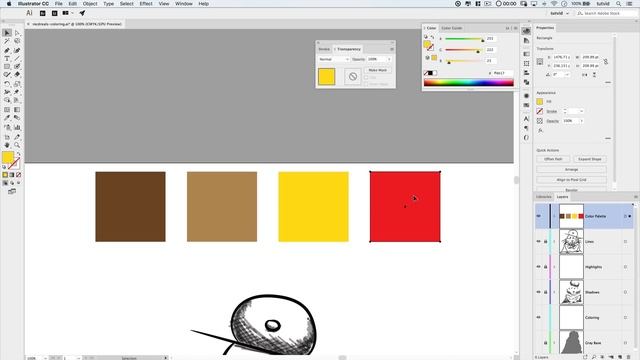The width and height of the screenshot is (640, 360).
Task: Open the blending mode Normal dropdown
Action: pyautogui.click(x=334, y=59)
